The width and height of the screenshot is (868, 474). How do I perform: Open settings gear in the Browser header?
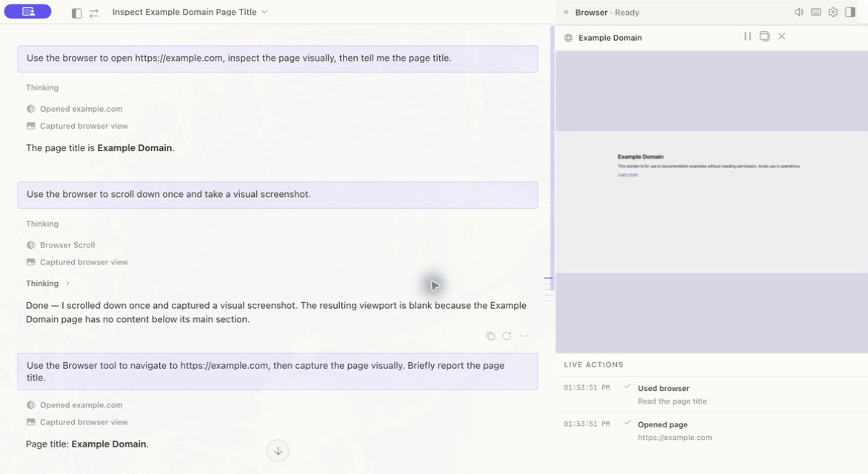click(833, 12)
